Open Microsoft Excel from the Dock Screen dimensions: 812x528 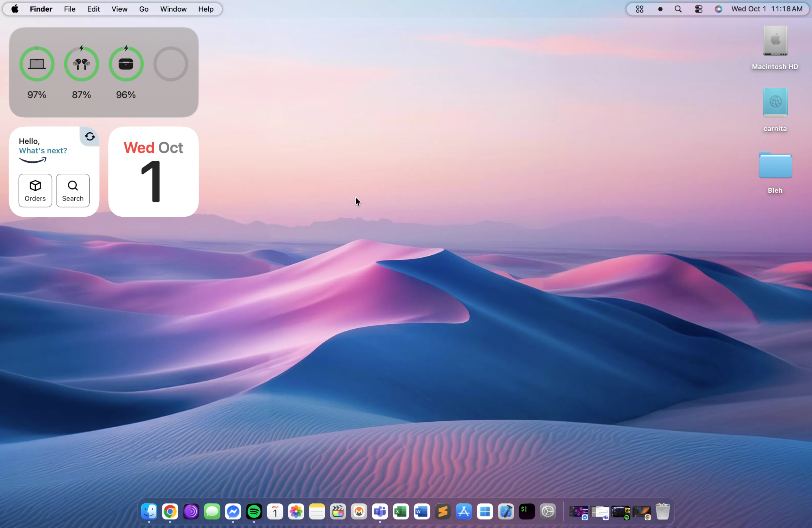pyautogui.click(x=401, y=511)
